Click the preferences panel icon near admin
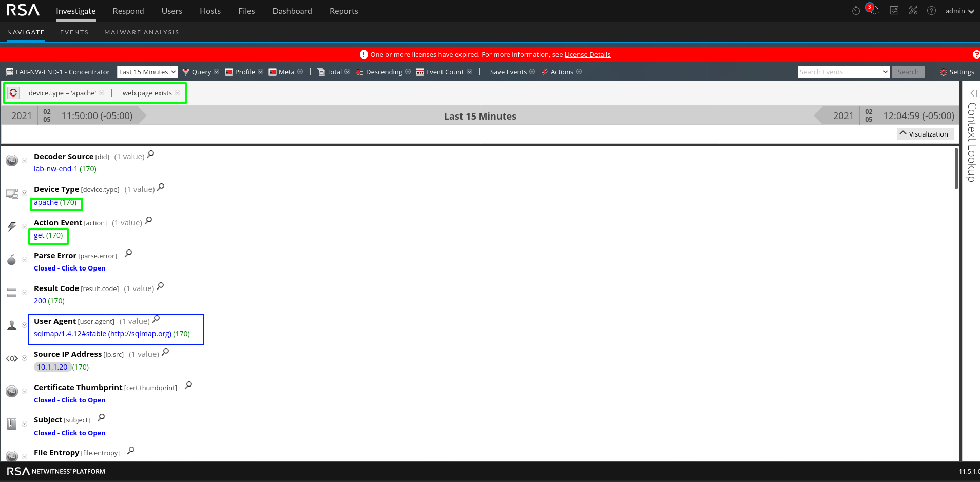 click(894, 10)
